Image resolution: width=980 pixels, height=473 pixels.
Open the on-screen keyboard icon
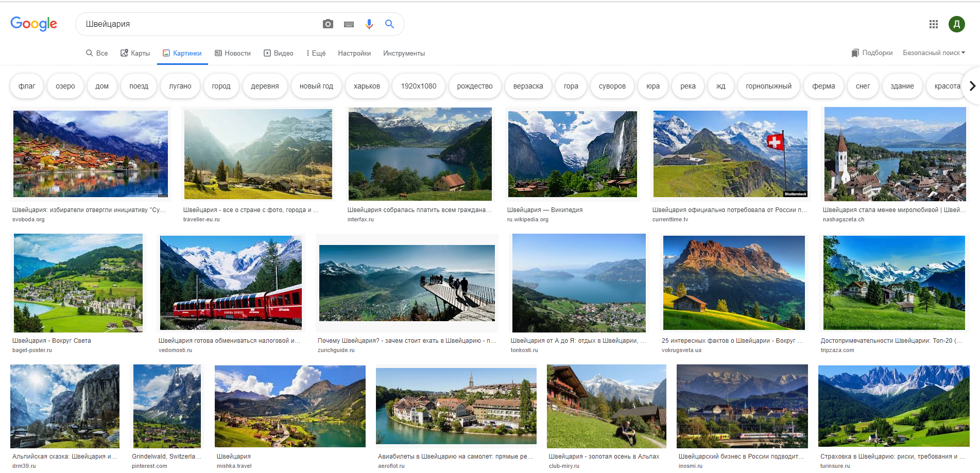(x=349, y=24)
